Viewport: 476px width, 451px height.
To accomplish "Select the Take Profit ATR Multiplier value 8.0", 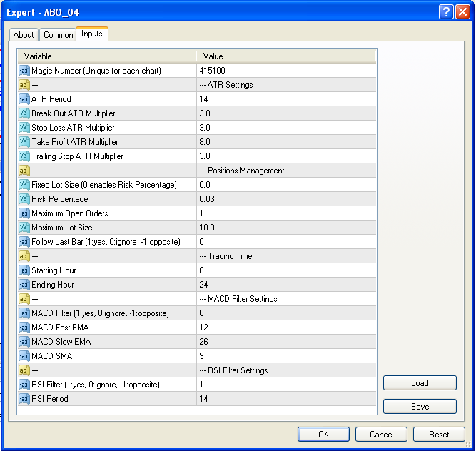I will (286, 142).
